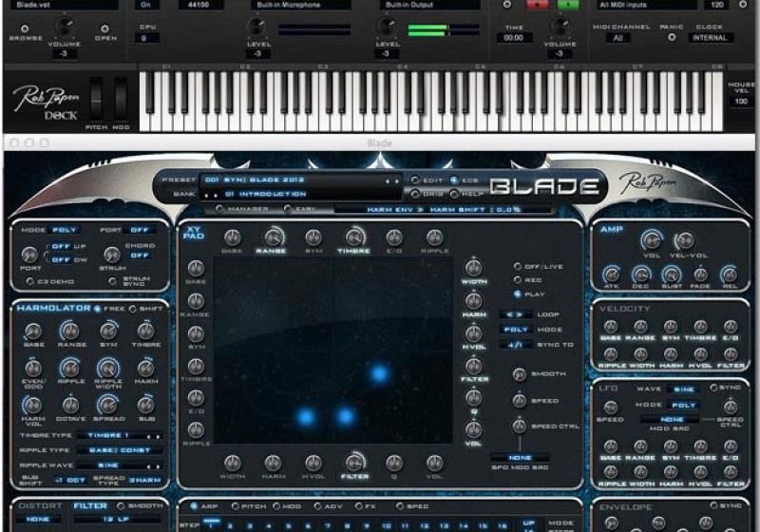
Task: Click the MIDI Channel All field
Action: click(x=618, y=38)
